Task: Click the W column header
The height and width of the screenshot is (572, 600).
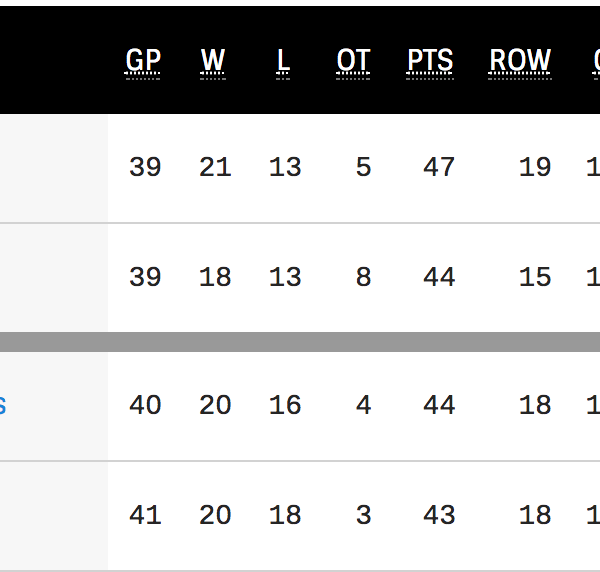Action: pyautogui.click(x=213, y=61)
